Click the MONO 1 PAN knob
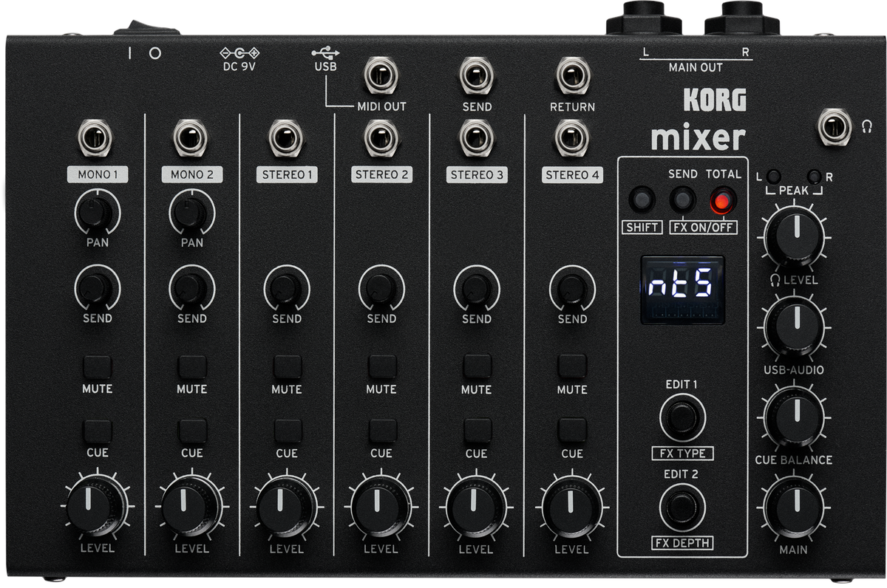The width and height of the screenshot is (887, 588). click(97, 212)
